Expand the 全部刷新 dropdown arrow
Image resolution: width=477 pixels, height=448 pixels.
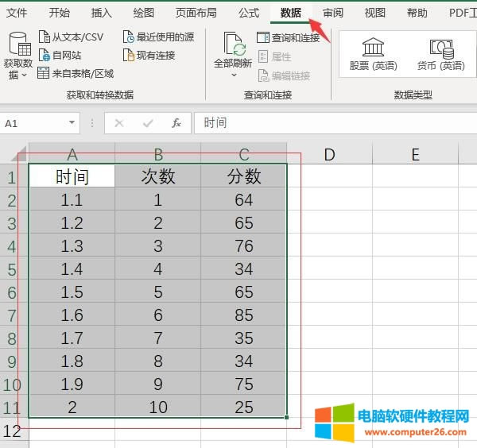pyautogui.click(x=234, y=75)
